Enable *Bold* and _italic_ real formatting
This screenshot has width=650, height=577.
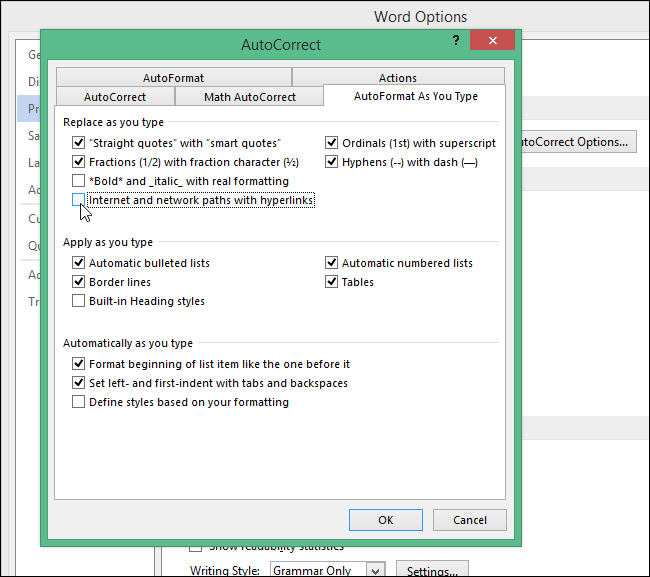[79, 181]
